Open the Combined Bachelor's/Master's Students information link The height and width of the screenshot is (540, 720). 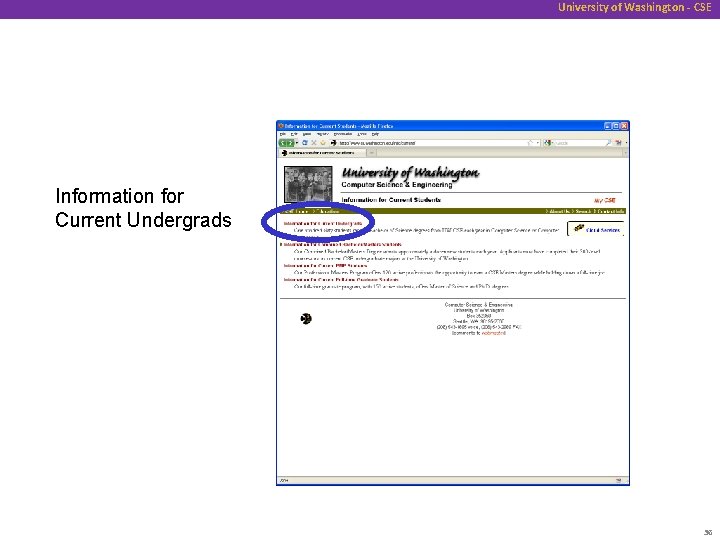pos(343,244)
